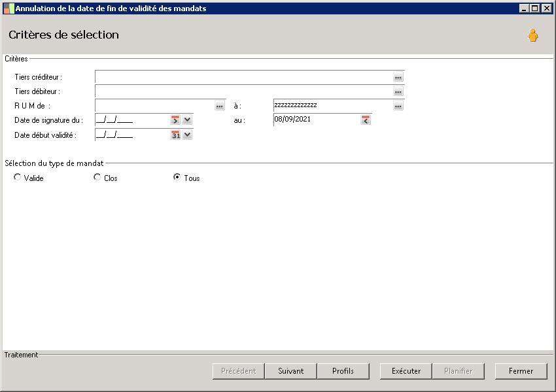Click the 'Traitement' group label
The width and height of the screenshot is (556, 392).
click(21, 355)
